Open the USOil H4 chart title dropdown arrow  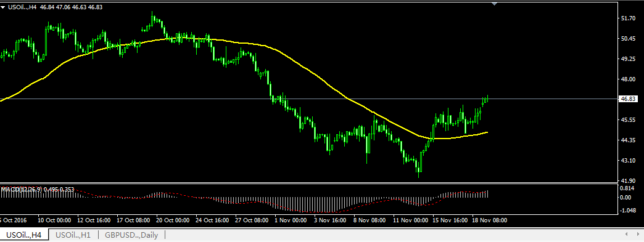3,7
